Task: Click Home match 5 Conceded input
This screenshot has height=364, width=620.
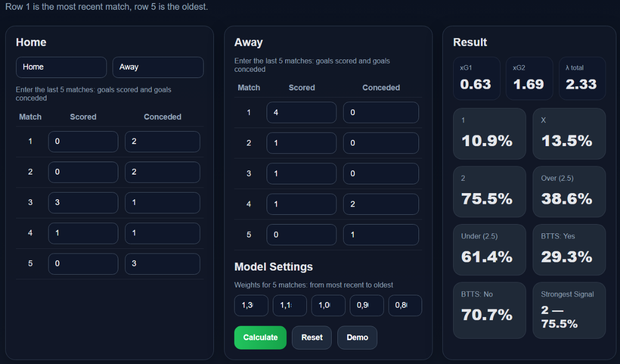Action: pos(162,264)
